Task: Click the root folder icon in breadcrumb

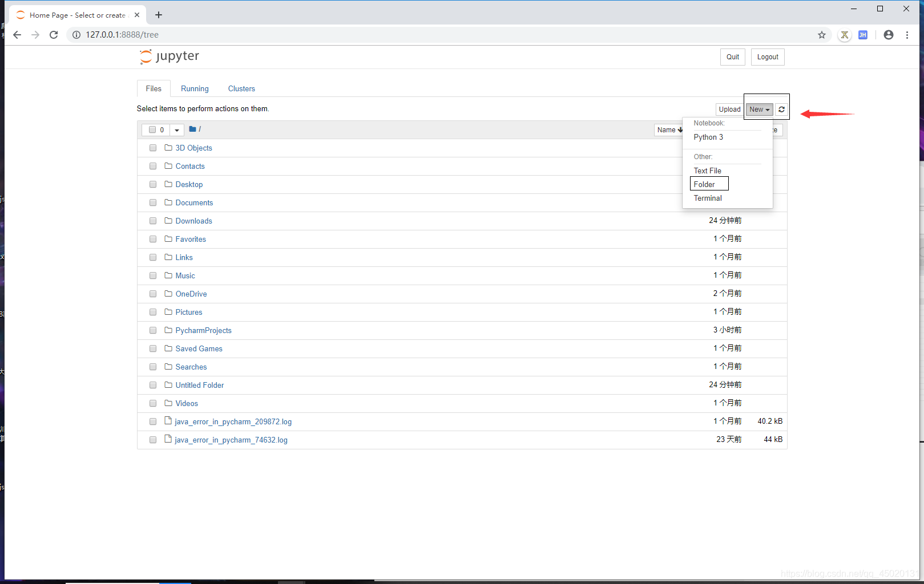Action: pos(192,129)
